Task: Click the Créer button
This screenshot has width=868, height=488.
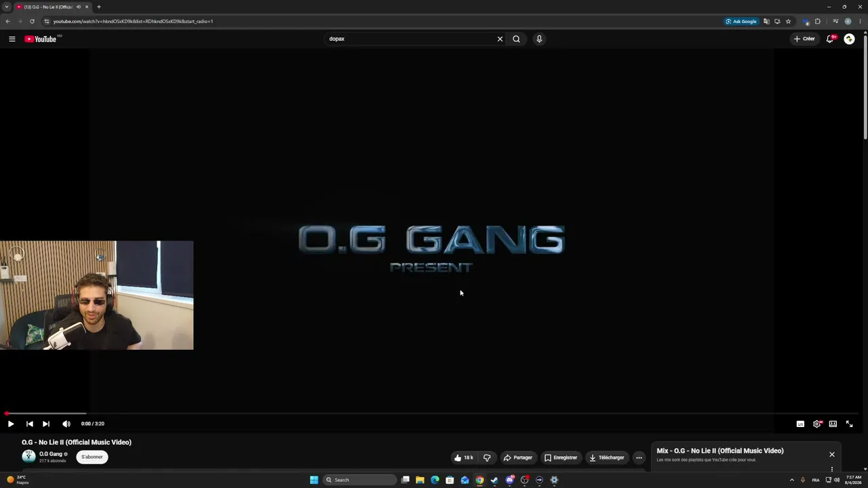Action: point(804,39)
